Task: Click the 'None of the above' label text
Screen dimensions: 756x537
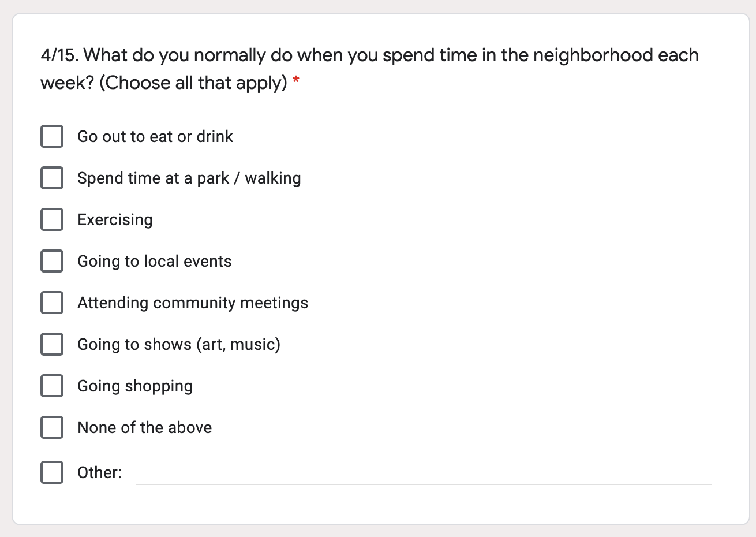Action: point(145,428)
